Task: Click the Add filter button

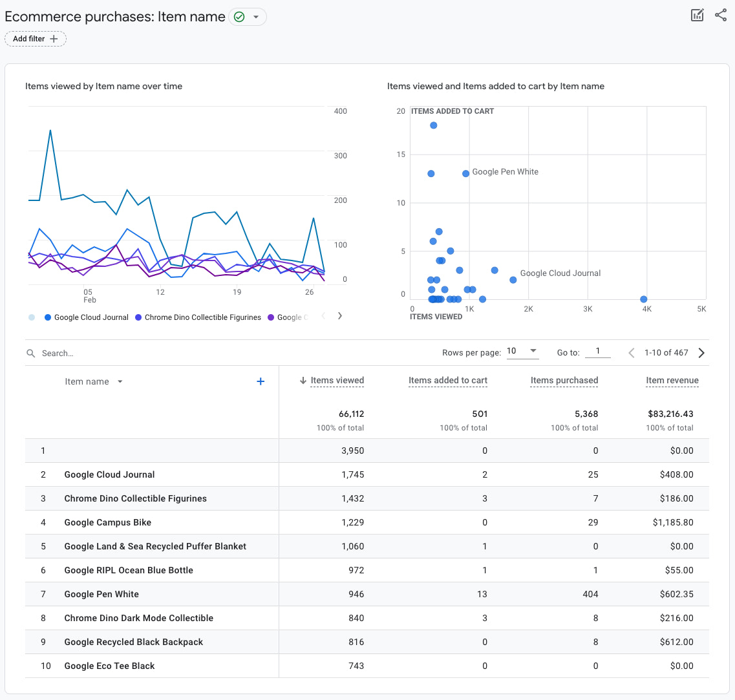Action: click(36, 39)
